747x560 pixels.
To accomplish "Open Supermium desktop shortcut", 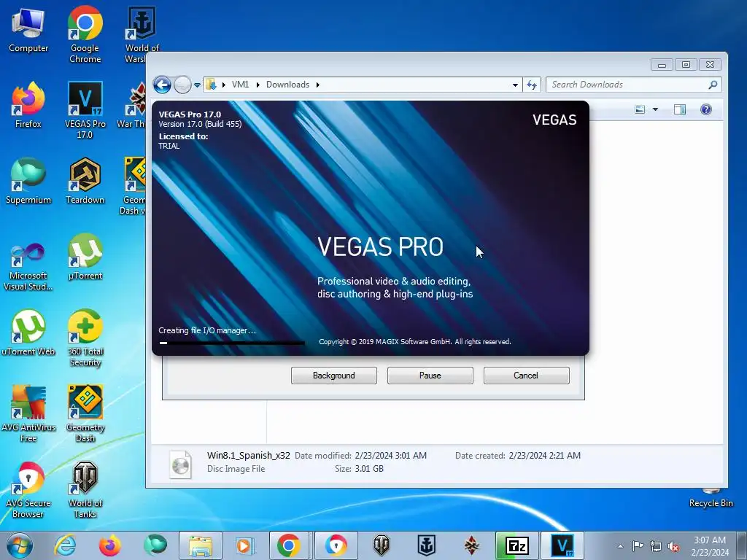I will (28, 181).
